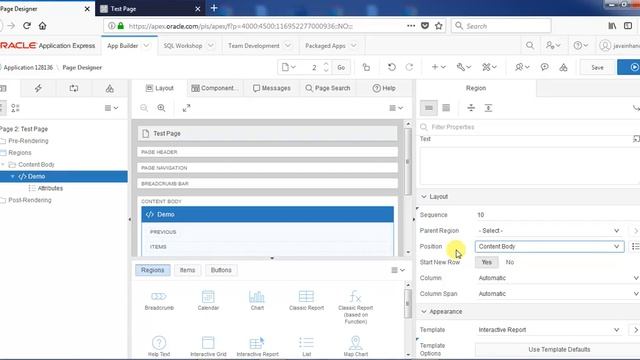This screenshot has width=640, height=360.
Task: Switch to Processing tab in left pane
Action: tap(74, 88)
